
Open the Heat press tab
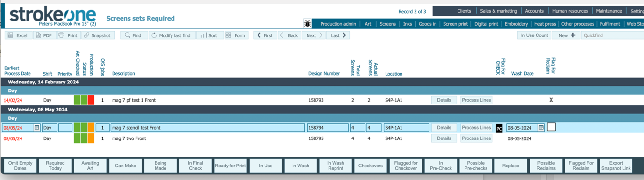544,24
